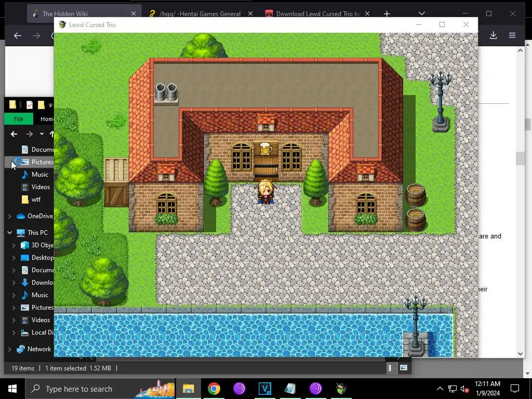The image size is (532, 399).
Task: Switch Explorer to large icons view
Action: (403, 368)
